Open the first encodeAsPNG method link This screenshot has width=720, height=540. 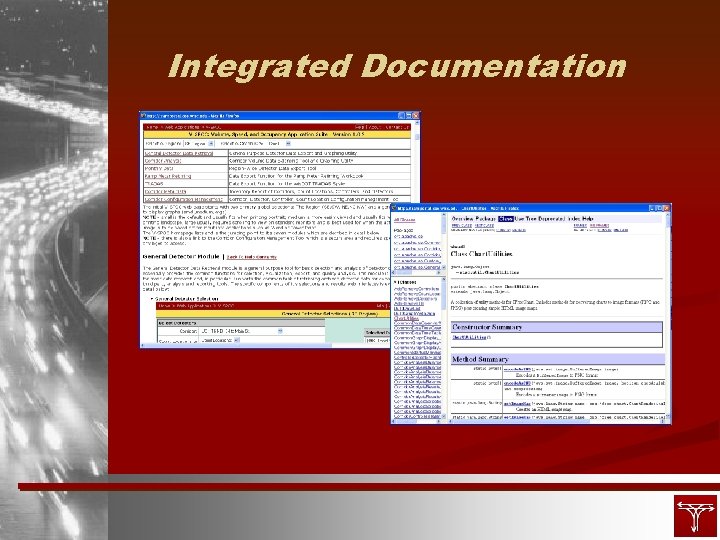517,369
